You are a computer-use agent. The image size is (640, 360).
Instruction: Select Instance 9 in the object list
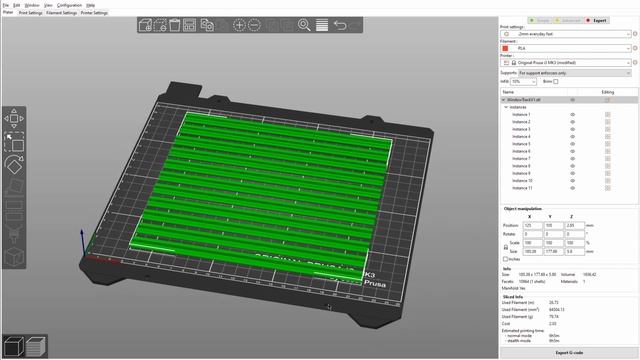pos(521,173)
